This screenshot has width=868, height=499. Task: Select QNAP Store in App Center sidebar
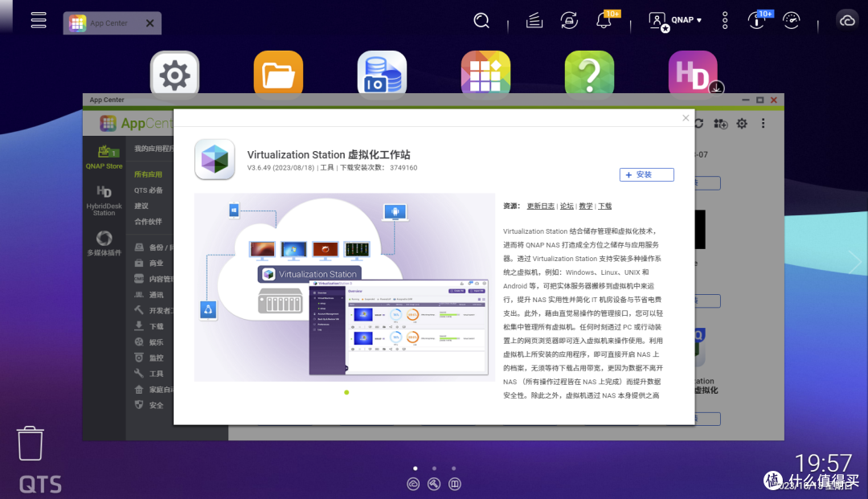[104, 157]
